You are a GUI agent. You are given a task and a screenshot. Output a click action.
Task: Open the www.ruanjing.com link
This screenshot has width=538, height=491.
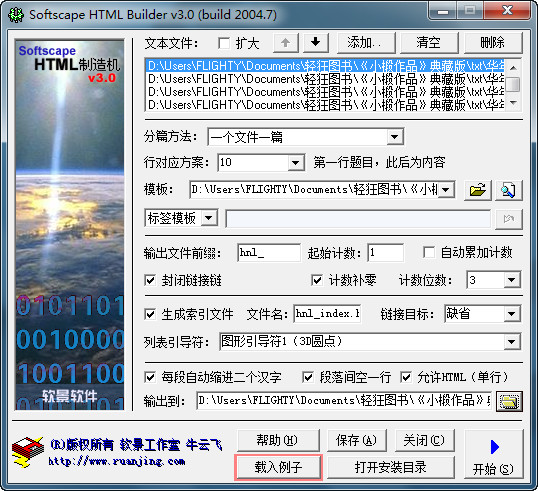(117, 461)
